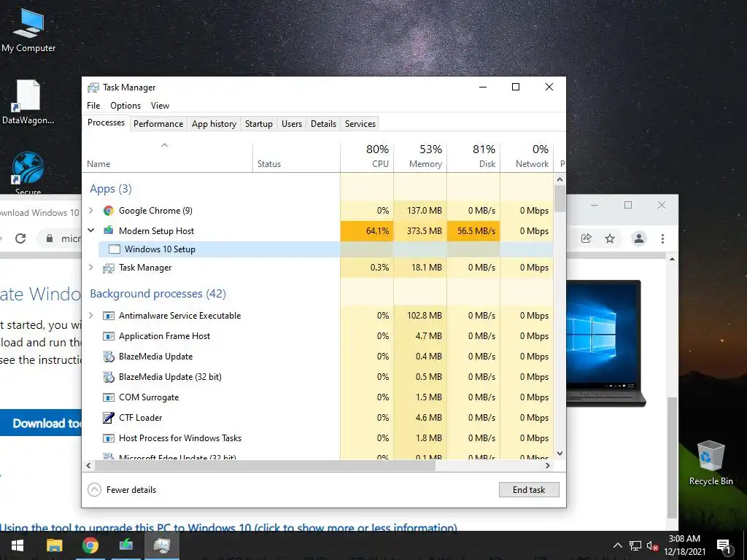Viewport: 747px width, 560px height.
Task: Click Chrome's share page icon
Action: pos(586,238)
